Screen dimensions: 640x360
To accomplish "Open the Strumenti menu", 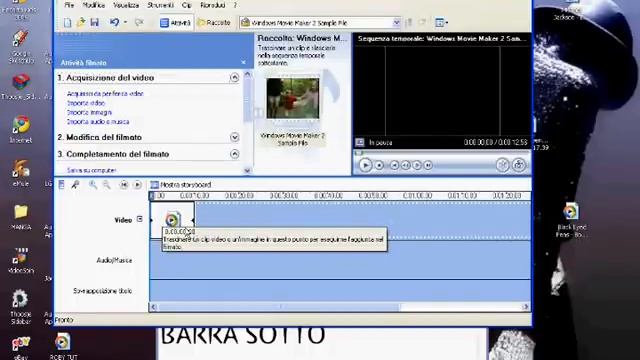I will [x=160, y=5].
